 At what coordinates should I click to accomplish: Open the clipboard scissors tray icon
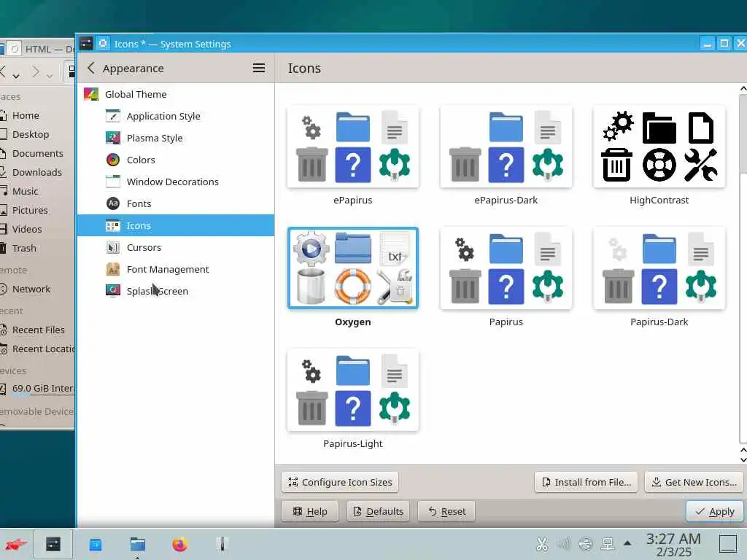[x=542, y=544]
